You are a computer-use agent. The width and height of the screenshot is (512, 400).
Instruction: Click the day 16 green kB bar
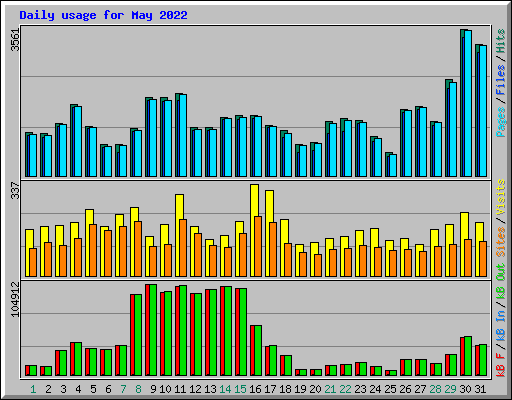point(258,351)
